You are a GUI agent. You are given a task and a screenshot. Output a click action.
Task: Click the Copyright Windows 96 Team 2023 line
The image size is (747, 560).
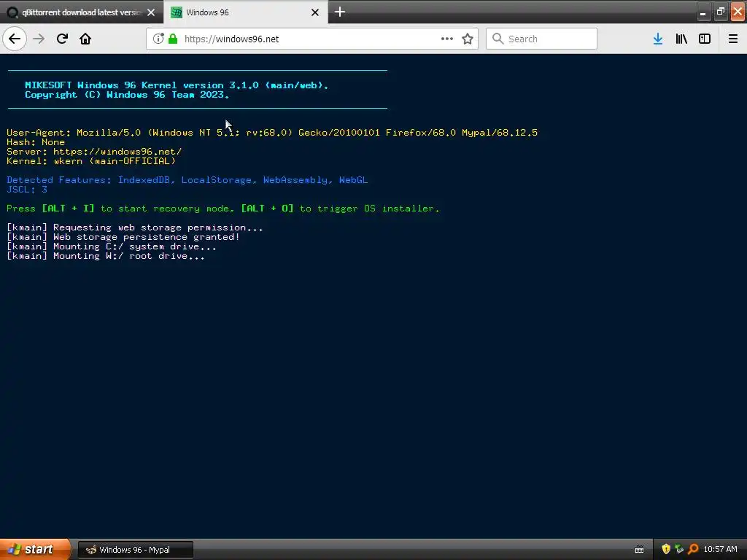point(127,94)
